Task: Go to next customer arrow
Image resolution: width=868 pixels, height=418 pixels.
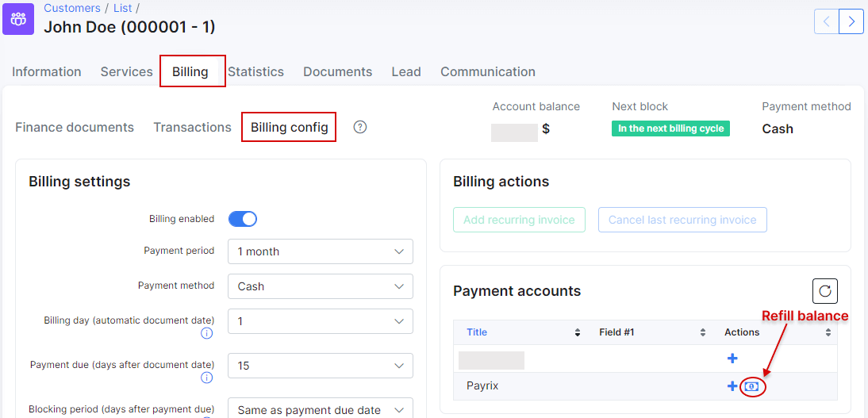Action: click(851, 21)
